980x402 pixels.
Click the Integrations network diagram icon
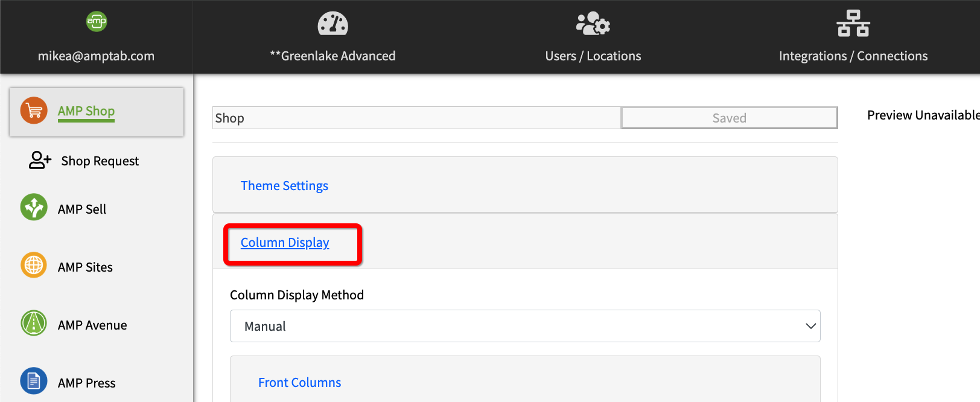point(853,24)
